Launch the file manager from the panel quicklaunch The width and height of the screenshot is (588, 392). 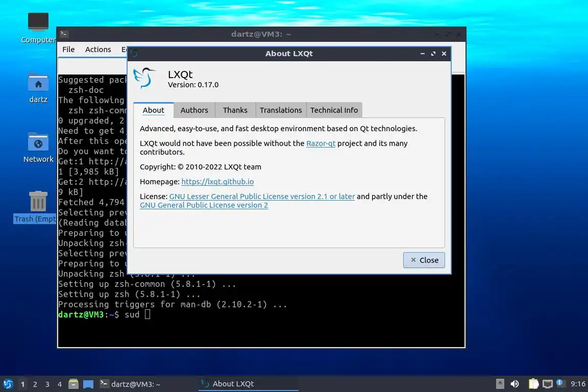[x=73, y=384]
